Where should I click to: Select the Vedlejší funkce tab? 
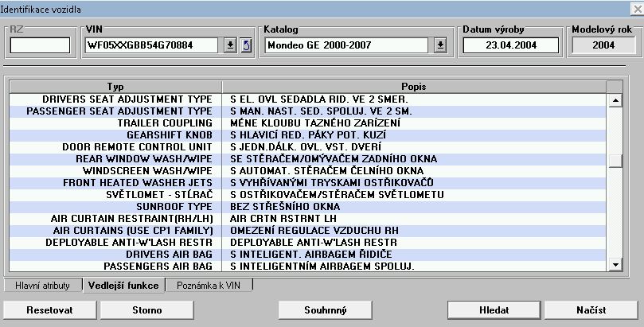click(x=124, y=285)
